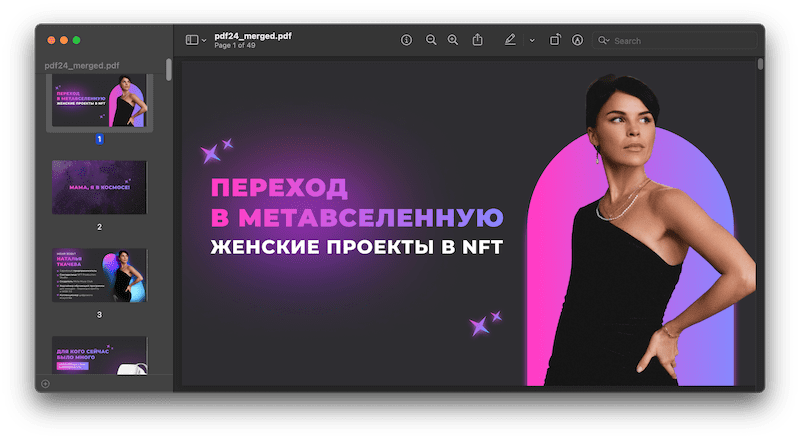Open the sidebar view options button
This screenshot has height=439, width=800.
click(x=192, y=40)
